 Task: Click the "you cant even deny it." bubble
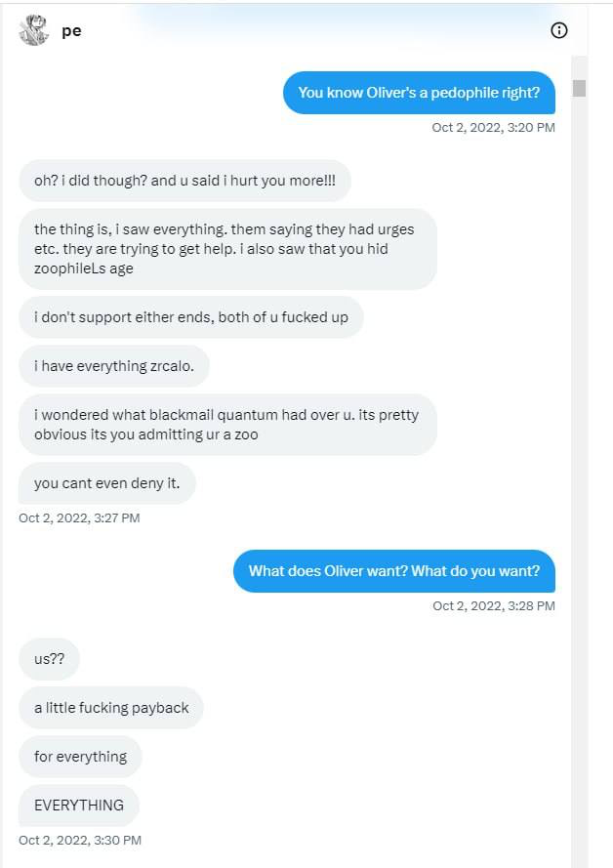[106, 483]
